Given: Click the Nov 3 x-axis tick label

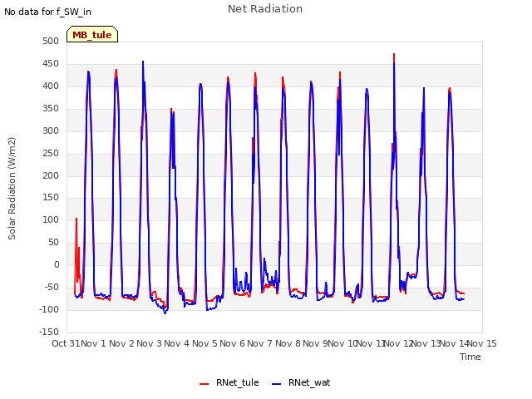Looking at the screenshot, I should coord(150,343).
